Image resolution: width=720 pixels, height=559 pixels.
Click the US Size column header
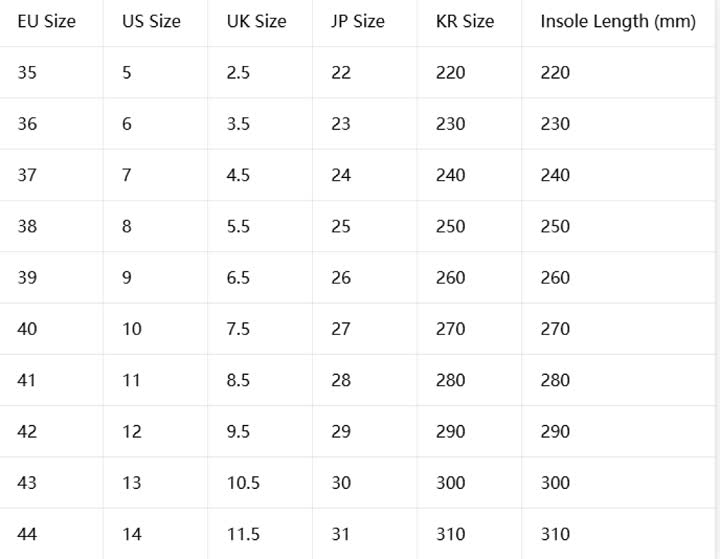pos(151,21)
